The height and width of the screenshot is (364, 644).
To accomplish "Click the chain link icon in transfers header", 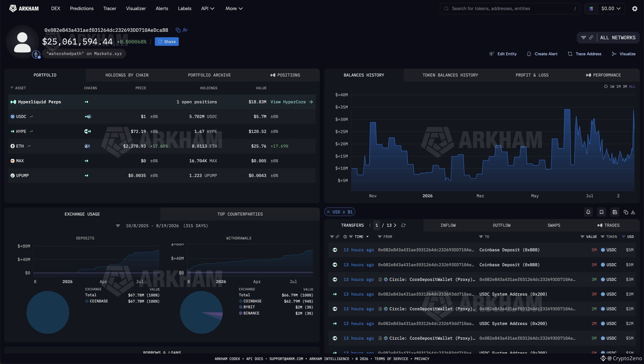I will [x=338, y=237].
